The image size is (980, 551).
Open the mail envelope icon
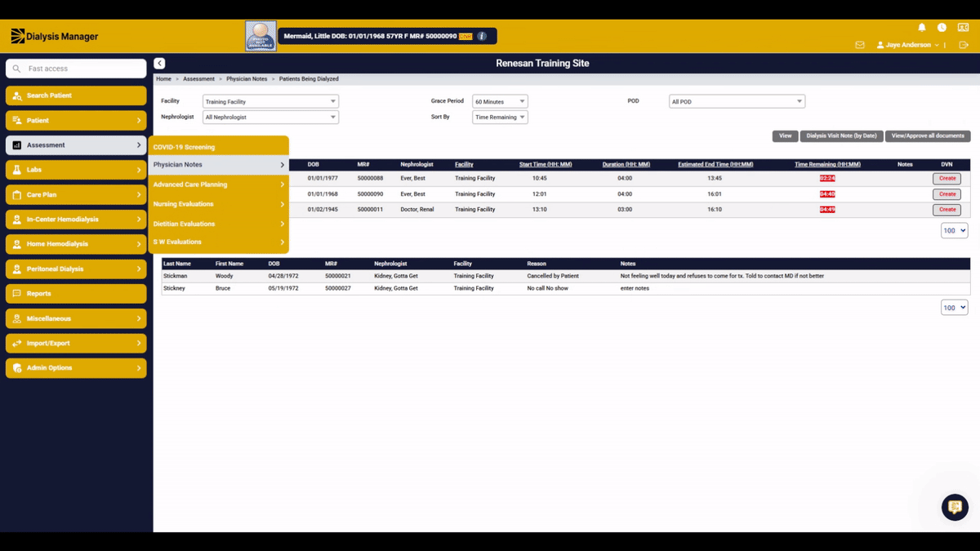(860, 45)
